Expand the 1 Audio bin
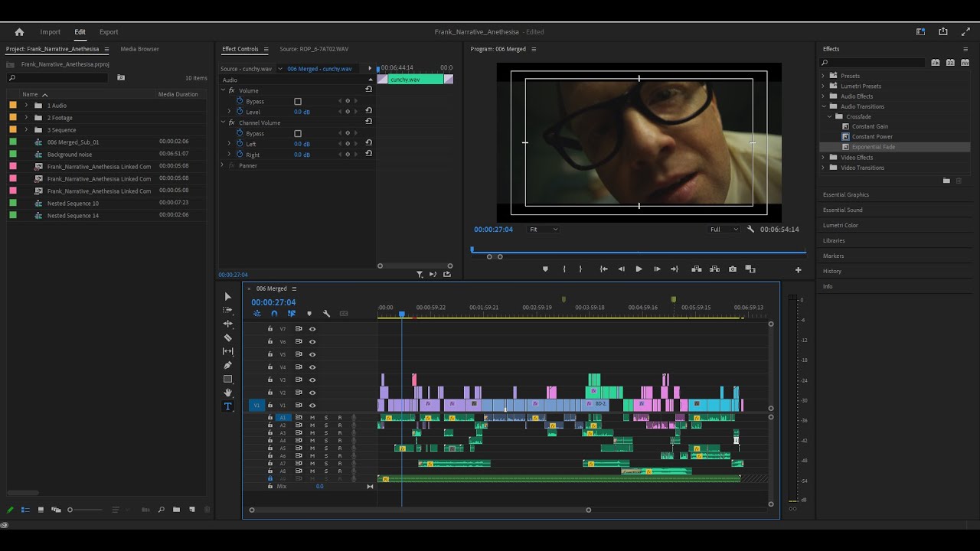This screenshot has width=980, height=551. pos(26,106)
